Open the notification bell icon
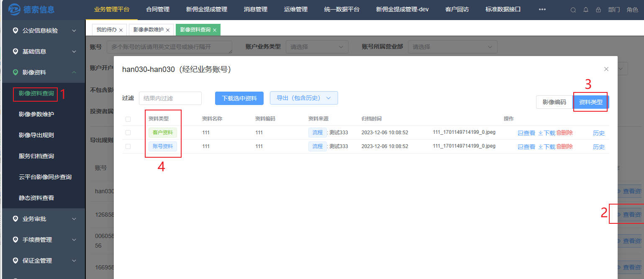The height and width of the screenshot is (279, 644). [586, 10]
